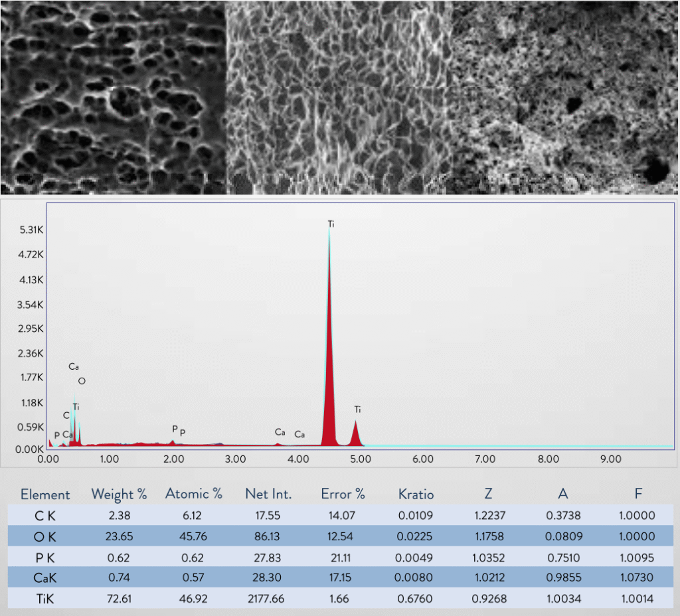Select the 'TiK' element row label
Screen dimensions: 680x616
[x=45, y=599]
